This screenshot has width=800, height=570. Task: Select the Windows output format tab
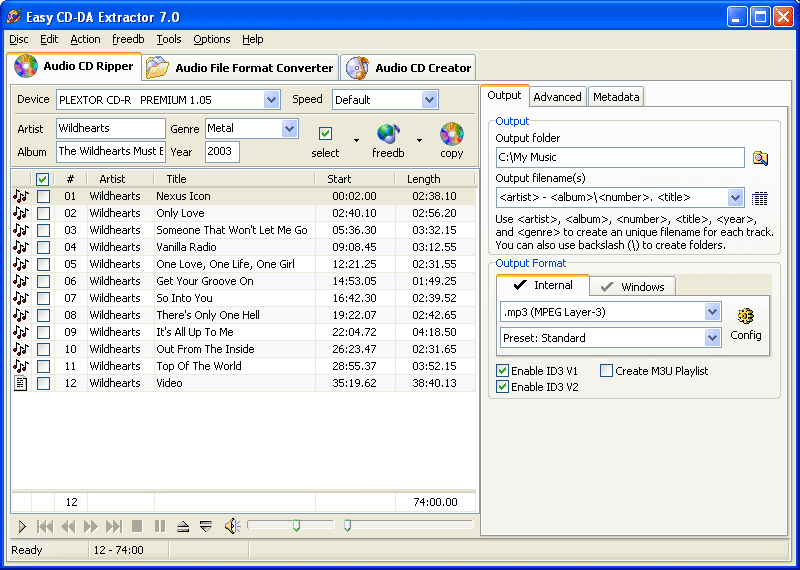pos(633,287)
